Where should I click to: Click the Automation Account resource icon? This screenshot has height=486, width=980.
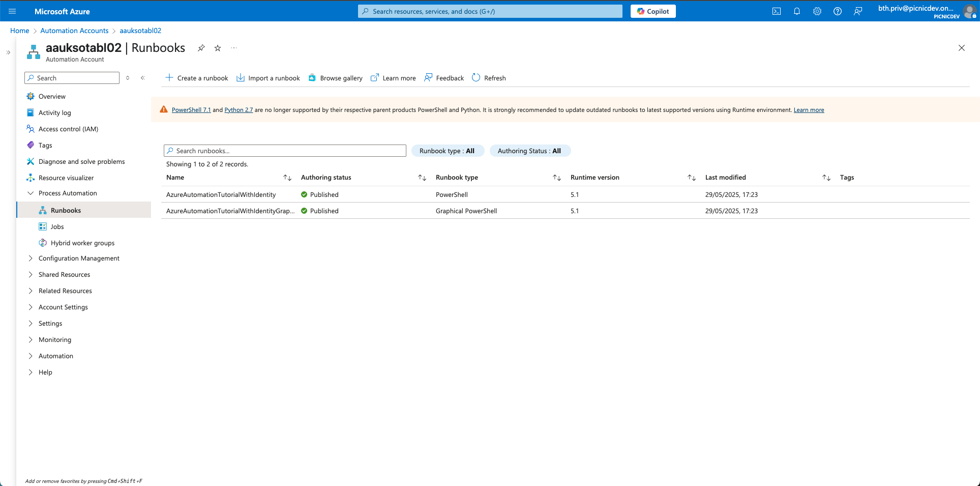[x=34, y=51]
